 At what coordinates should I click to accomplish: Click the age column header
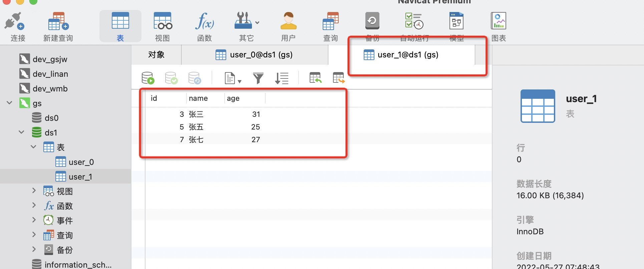(245, 98)
